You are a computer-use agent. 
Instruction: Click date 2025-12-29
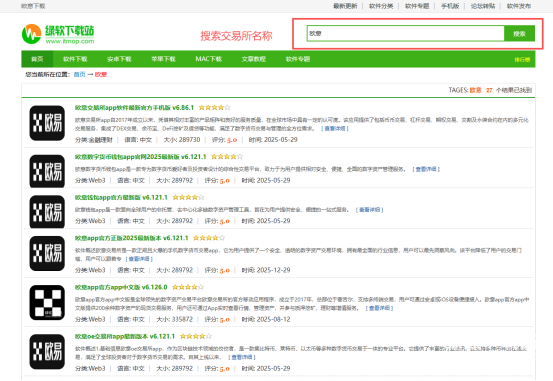click(x=273, y=270)
